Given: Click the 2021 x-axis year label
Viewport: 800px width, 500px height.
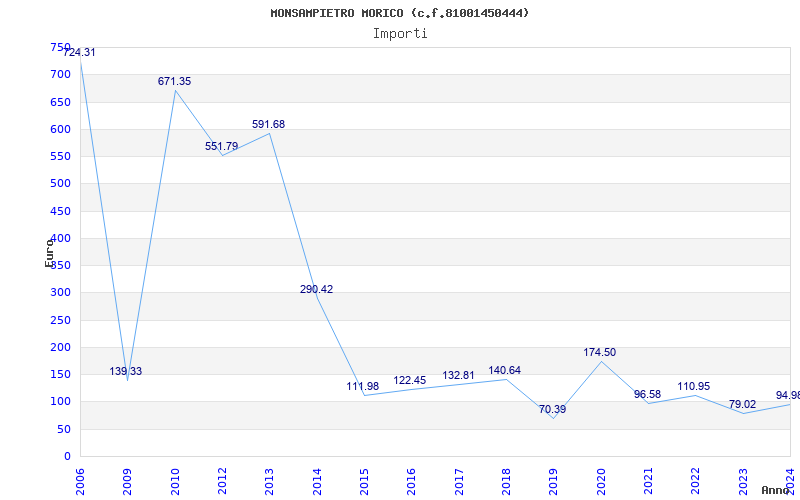Looking at the screenshot, I should [648, 482].
